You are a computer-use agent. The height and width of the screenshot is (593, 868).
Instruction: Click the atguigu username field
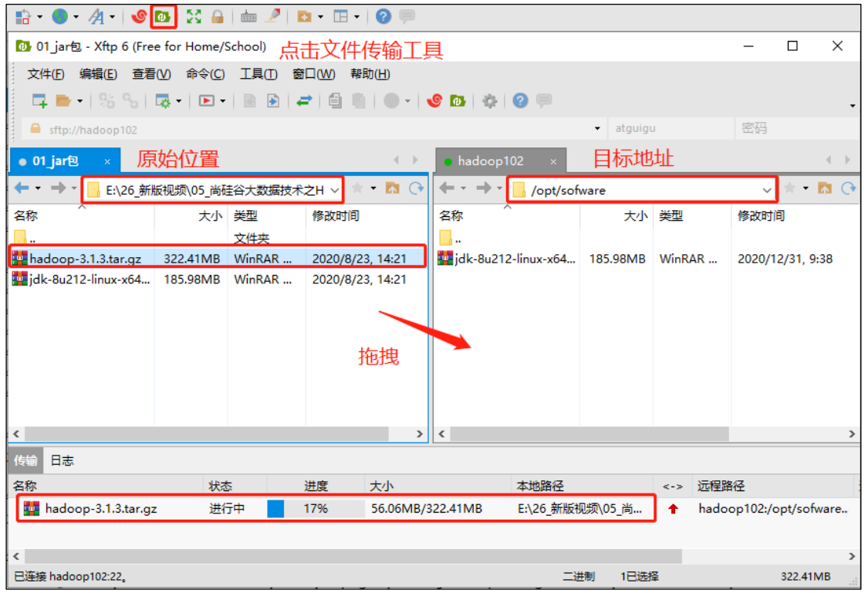pyautogui.click(x=671, y=129)
